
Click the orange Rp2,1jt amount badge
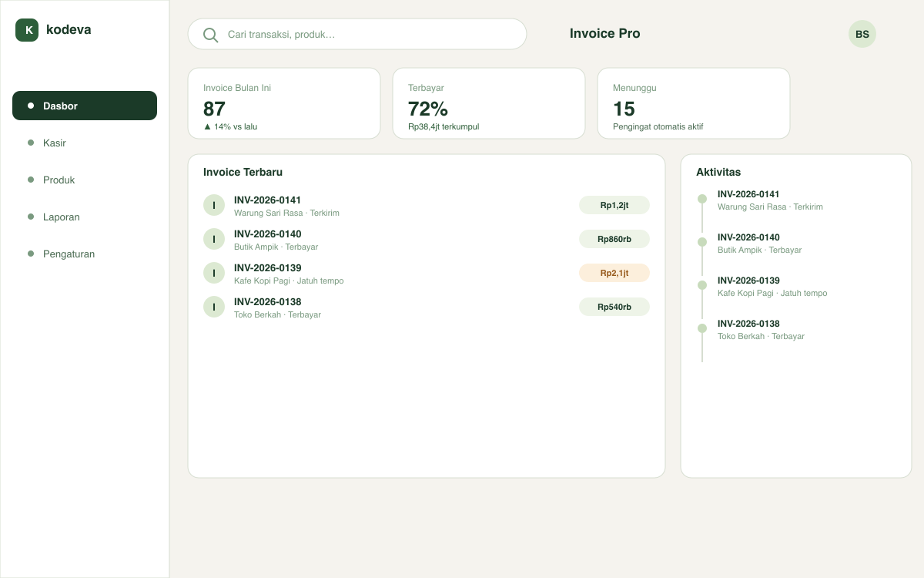(x=614, y=273)
